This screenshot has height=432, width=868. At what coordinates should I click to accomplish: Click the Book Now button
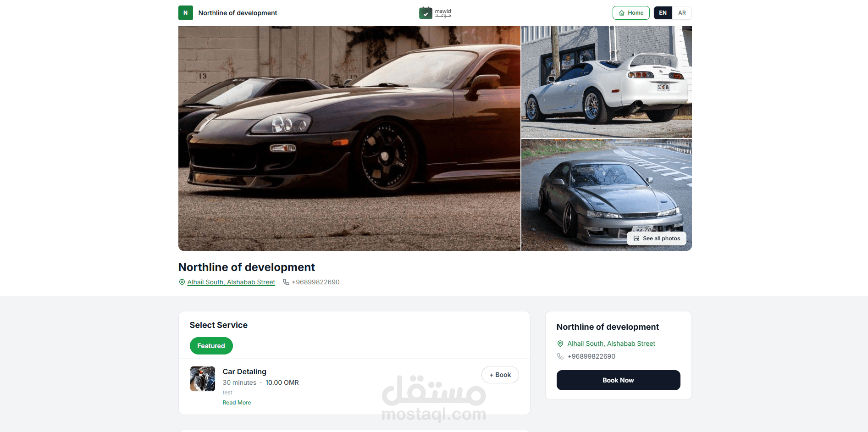point(618,380)
